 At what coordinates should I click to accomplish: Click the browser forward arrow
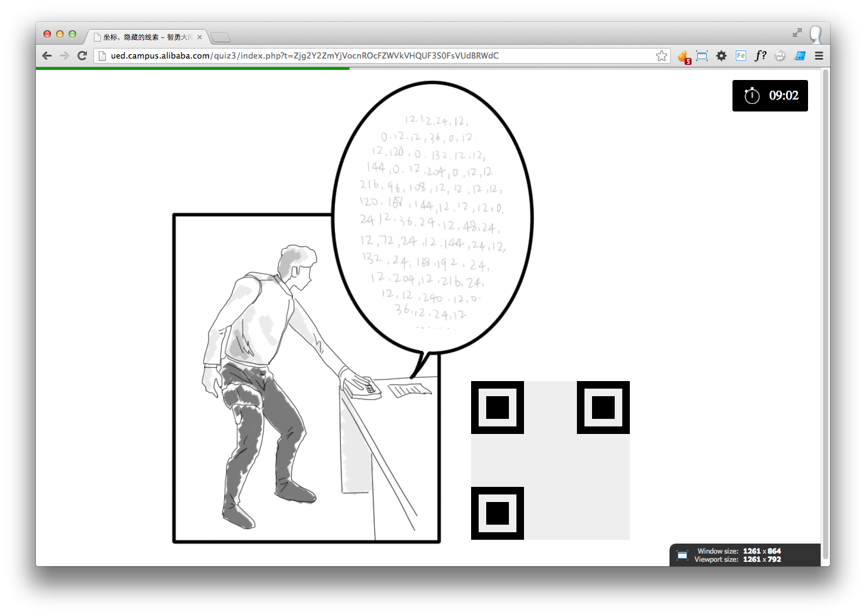click(x=64, y=55)
